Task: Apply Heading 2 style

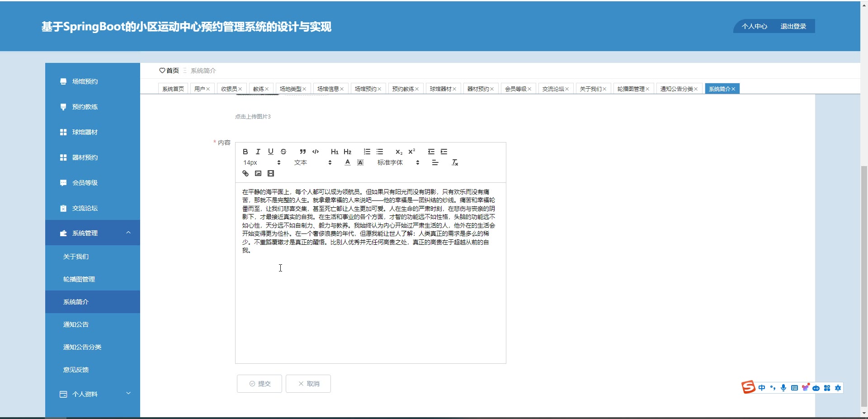Action: (x=347, y=152)
